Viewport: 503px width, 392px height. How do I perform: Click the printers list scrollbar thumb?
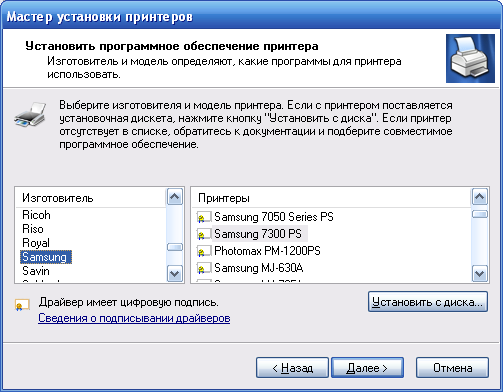tap(480, 214)
